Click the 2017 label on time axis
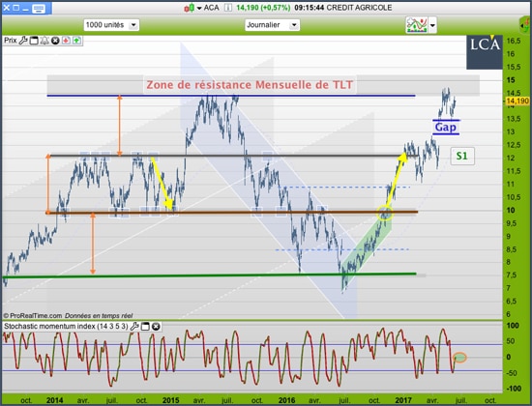The width and height of the screenshot is (532, 406). [x=403, y=400]
